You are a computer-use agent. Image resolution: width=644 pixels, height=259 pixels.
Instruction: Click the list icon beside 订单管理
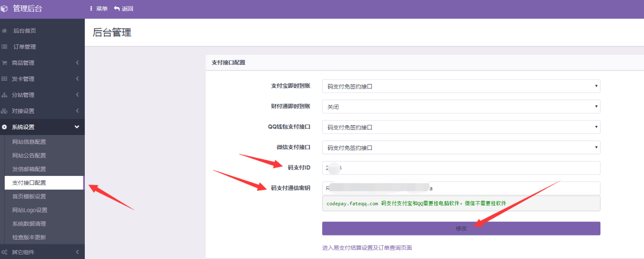point(5,47)
